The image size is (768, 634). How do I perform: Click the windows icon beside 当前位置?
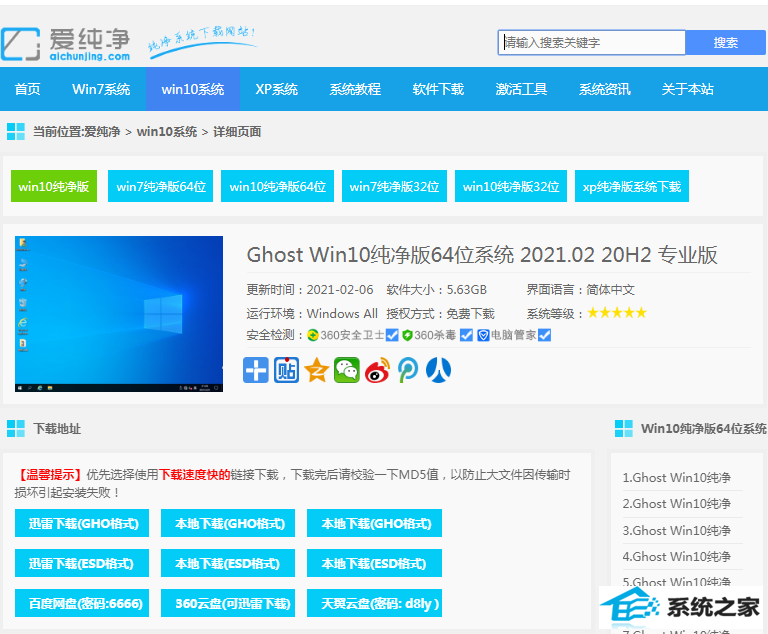(16, 131)
